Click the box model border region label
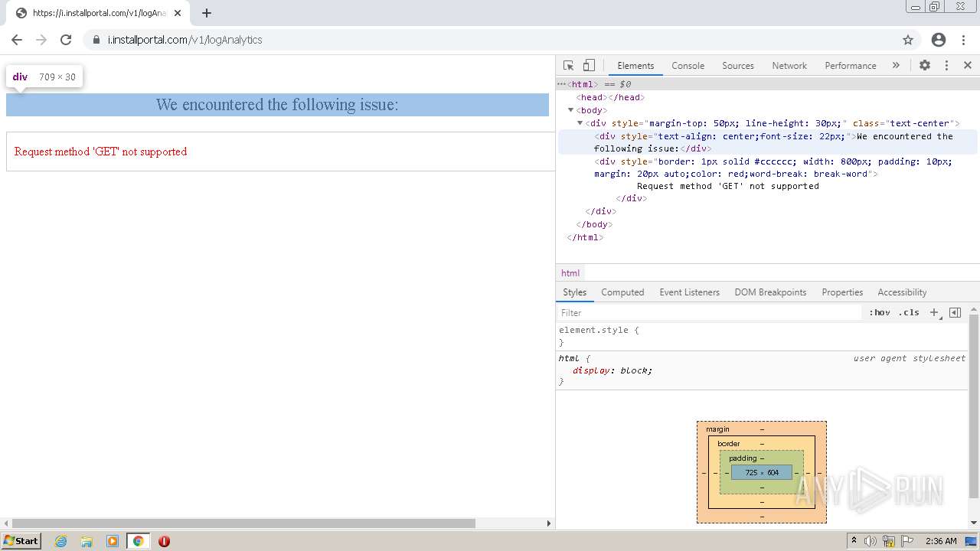The width and height of the screenshot is (980, 551). [728, 444]
